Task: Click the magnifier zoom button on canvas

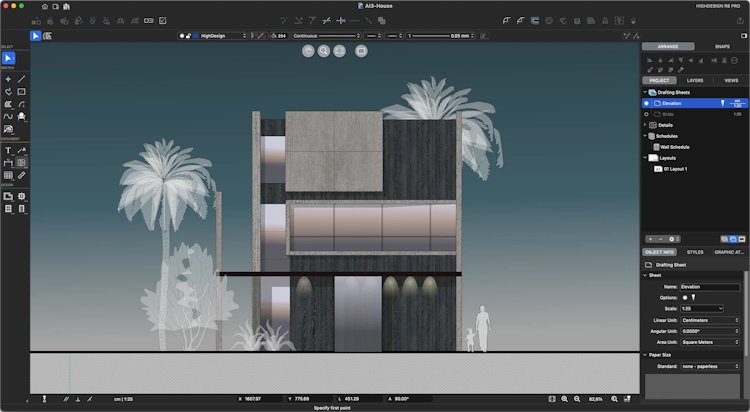Action: tap(324, 49)
